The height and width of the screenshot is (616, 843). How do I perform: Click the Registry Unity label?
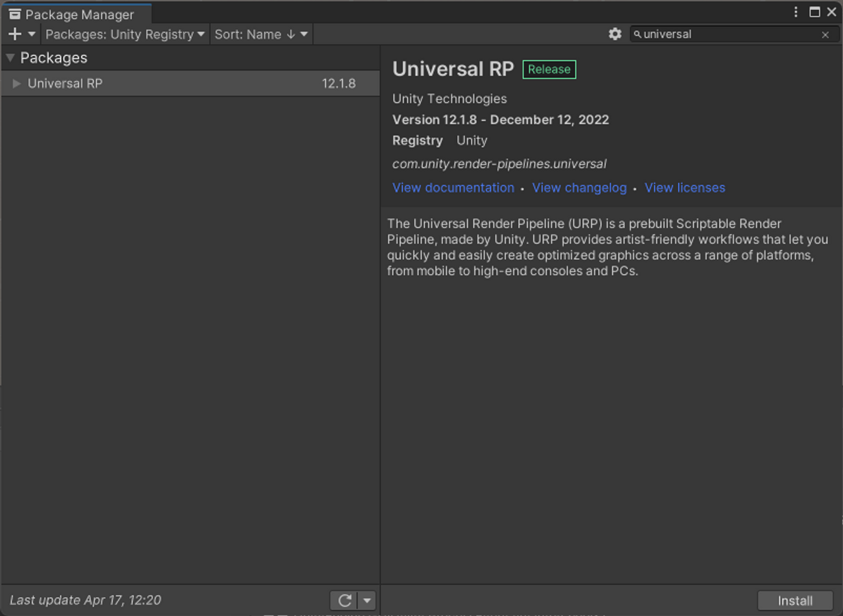pyautogui.click(x=440, y=141)
